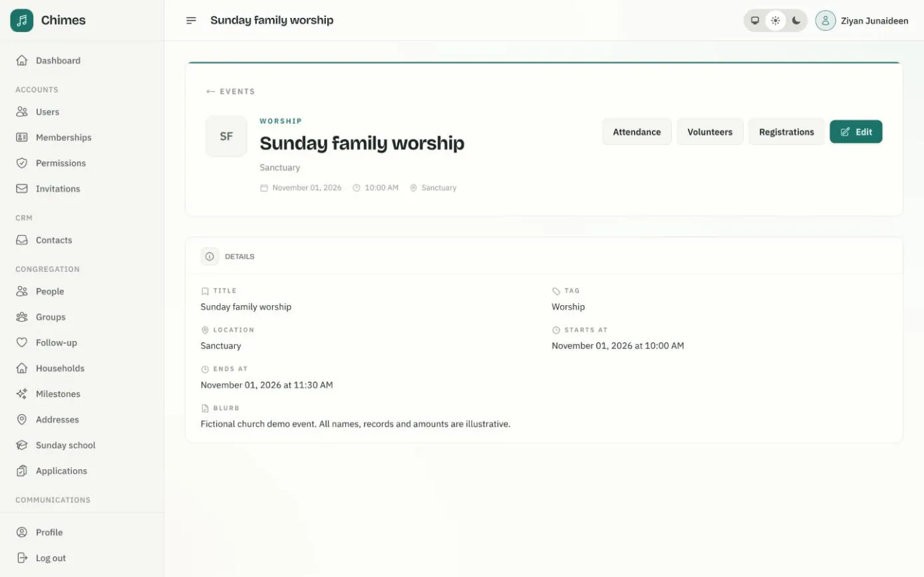The image size is (924, 577).
Task: Click the Households home icon
Action: [22, 368]
